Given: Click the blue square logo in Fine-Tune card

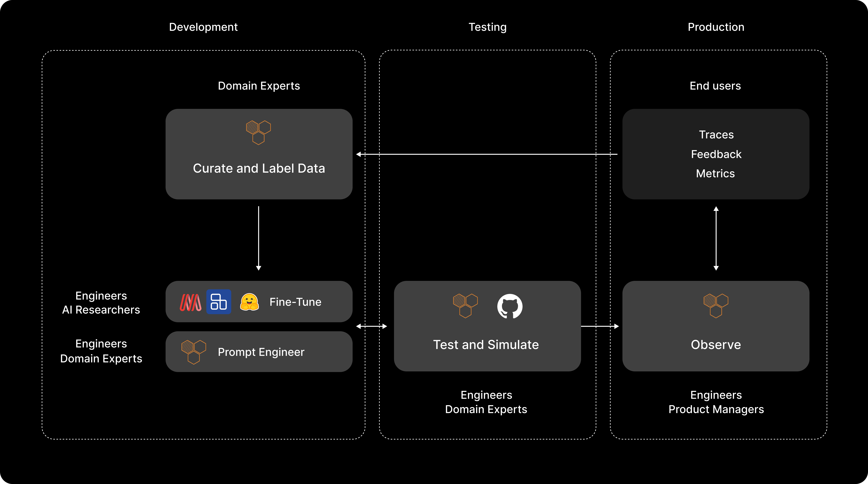Looking at the screenshot, I should pos(219,302).
